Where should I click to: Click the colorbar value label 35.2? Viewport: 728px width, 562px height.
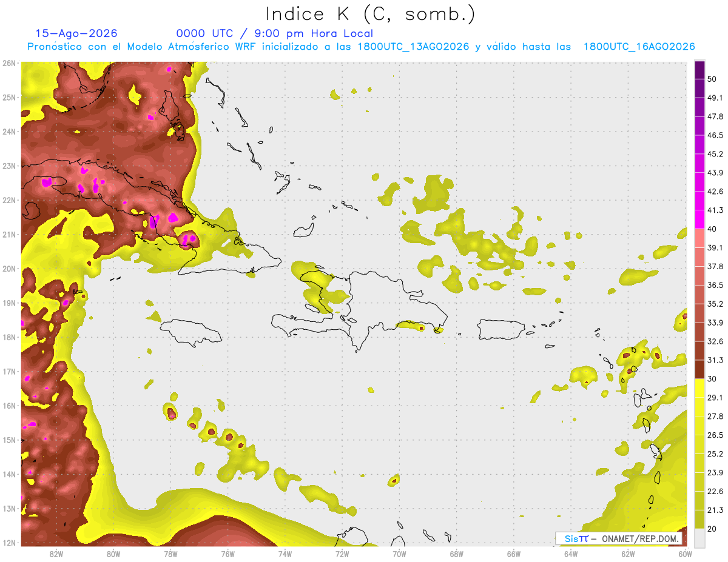click(715, 304)
